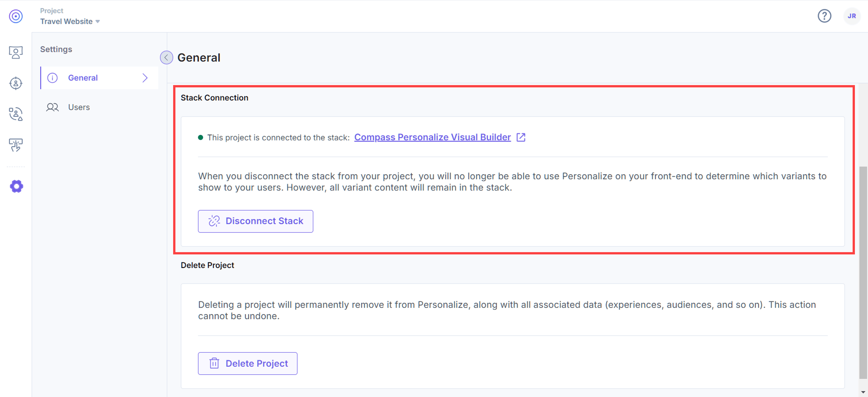Open the JR user avatar menu
868x397 pixels.
(852, 16)
